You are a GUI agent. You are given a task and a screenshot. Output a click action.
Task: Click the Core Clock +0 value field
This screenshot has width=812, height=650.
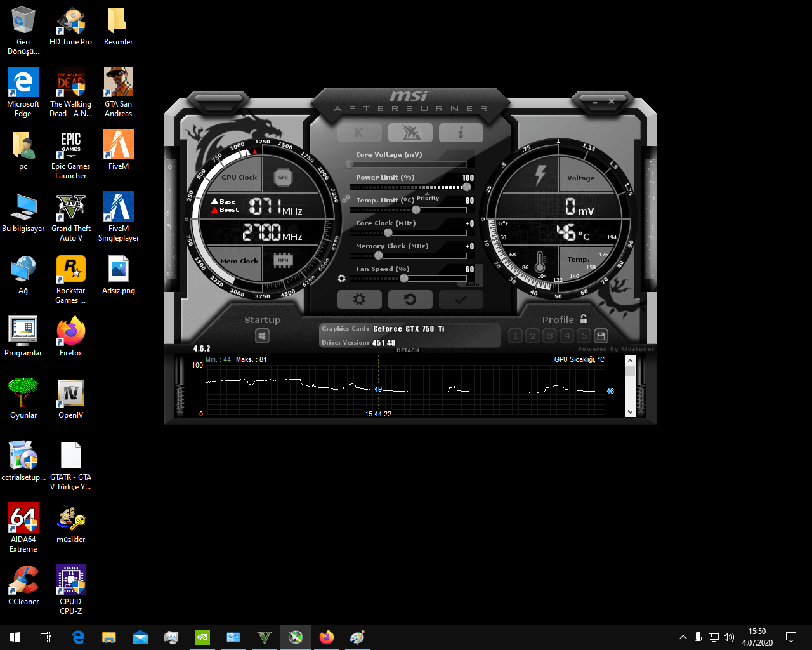click(x=469, y=223)
